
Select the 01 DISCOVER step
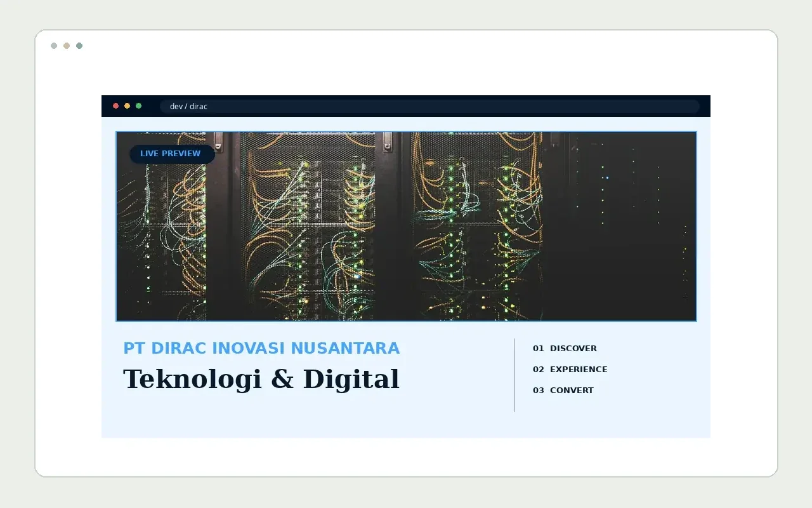point(565,348)
